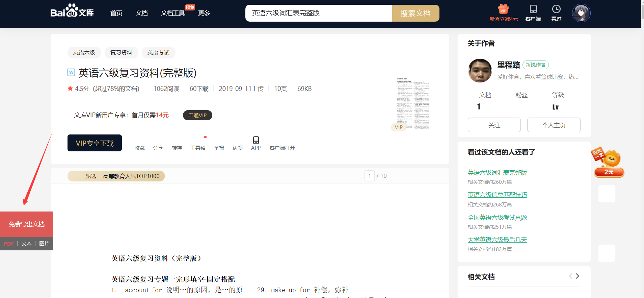
Task: Click author 里程路's profile photo
Action: (480, 71)
